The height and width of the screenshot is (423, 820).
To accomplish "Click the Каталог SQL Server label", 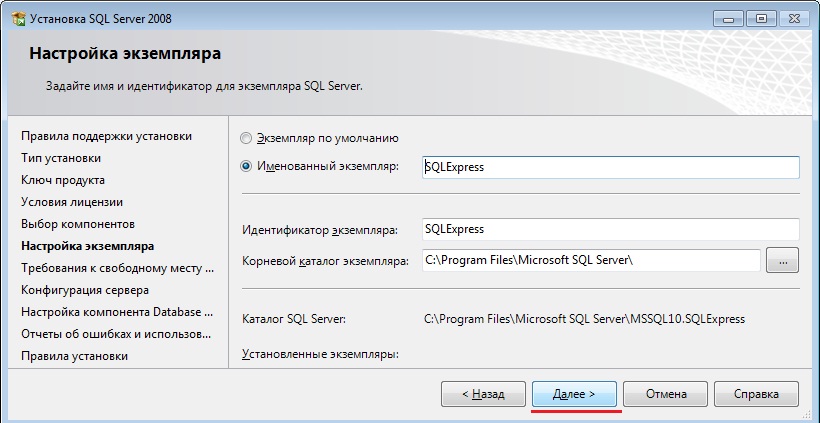I will pos(293,319).
